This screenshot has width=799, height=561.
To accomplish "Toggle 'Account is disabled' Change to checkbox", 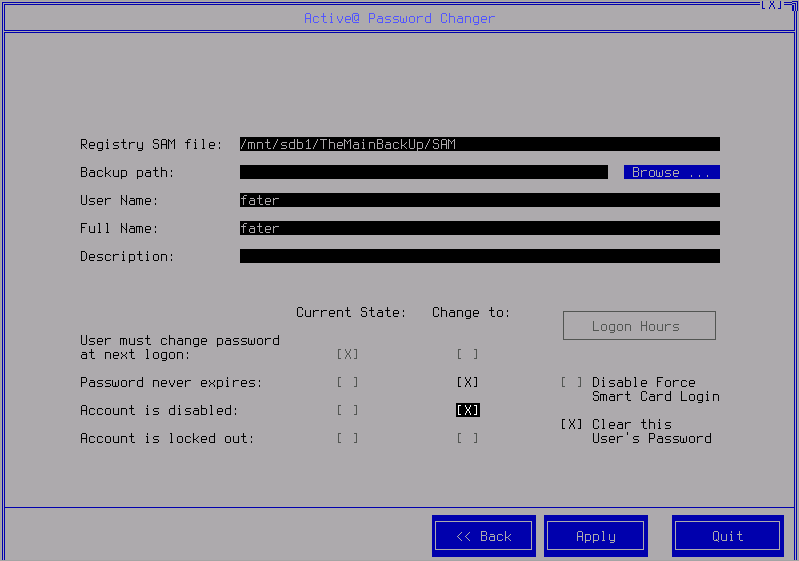I will (467, 410).
